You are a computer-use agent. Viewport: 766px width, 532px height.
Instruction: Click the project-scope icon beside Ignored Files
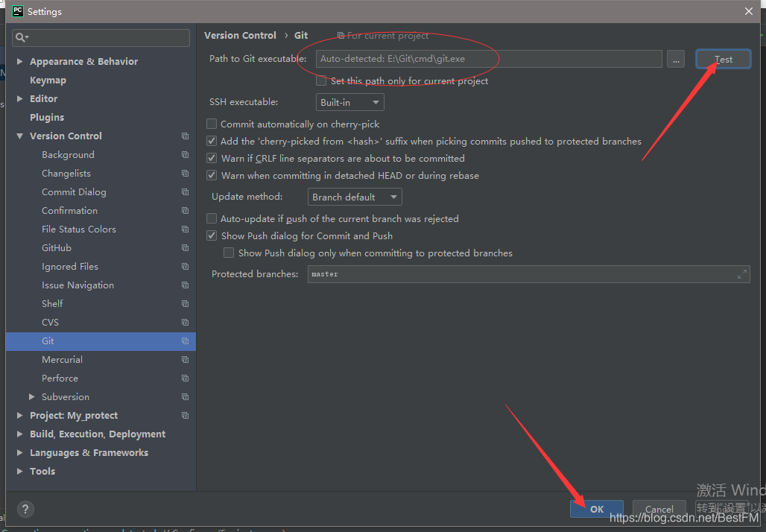click(185, 266)
